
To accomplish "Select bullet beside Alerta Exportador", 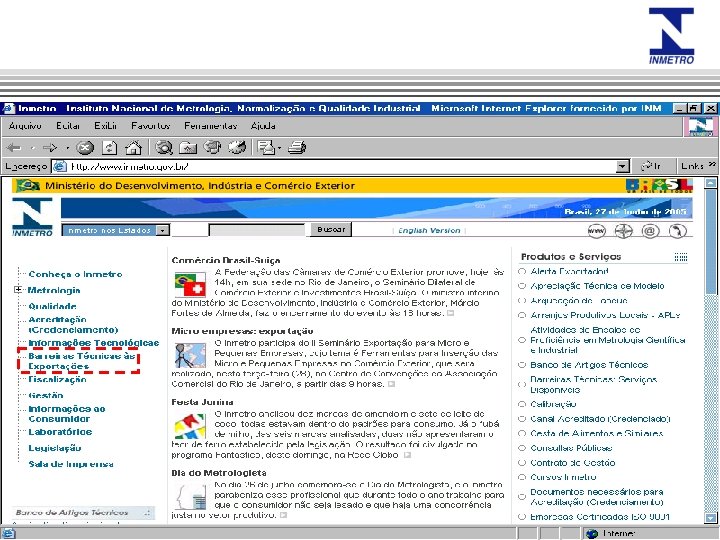I will pyautogui.click(x=522, y=271).
